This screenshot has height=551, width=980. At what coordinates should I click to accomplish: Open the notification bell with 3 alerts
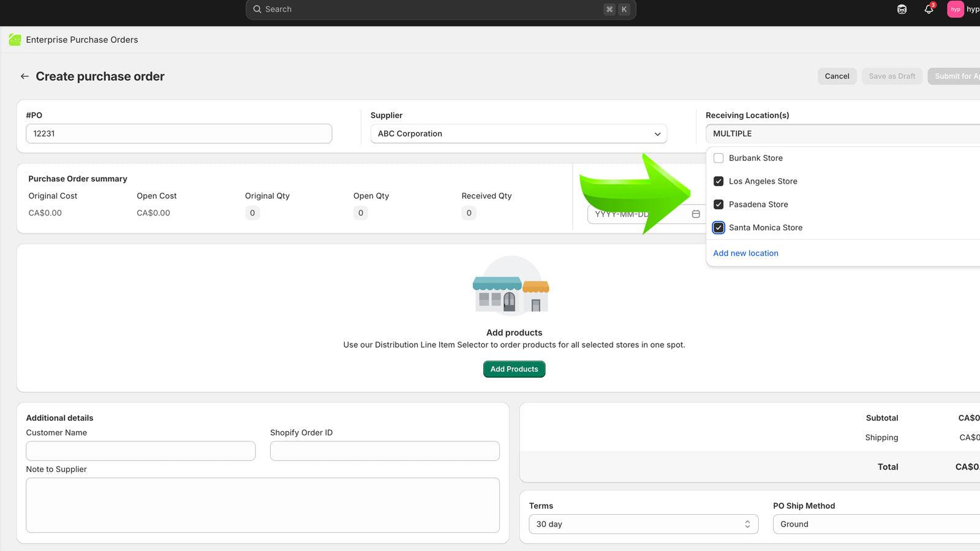pos(928,9)
